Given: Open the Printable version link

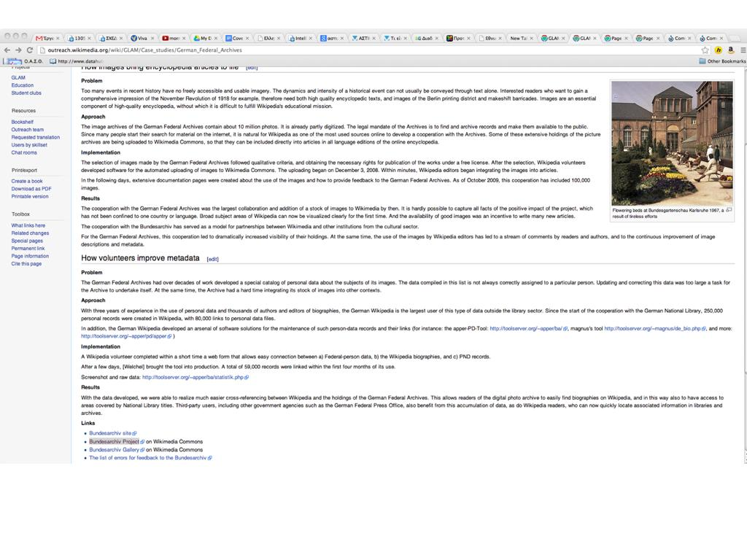Looking at the screenshot, I should (29, 196).
